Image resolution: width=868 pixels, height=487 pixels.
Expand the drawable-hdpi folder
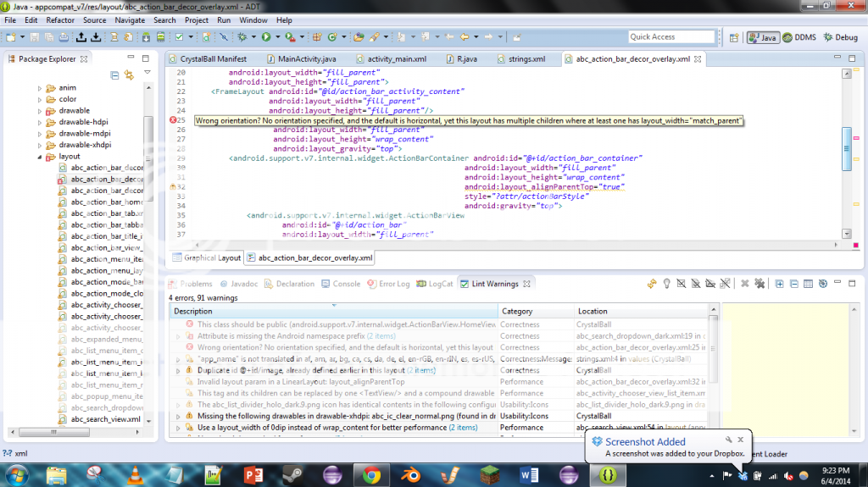(x=40, y=122)
